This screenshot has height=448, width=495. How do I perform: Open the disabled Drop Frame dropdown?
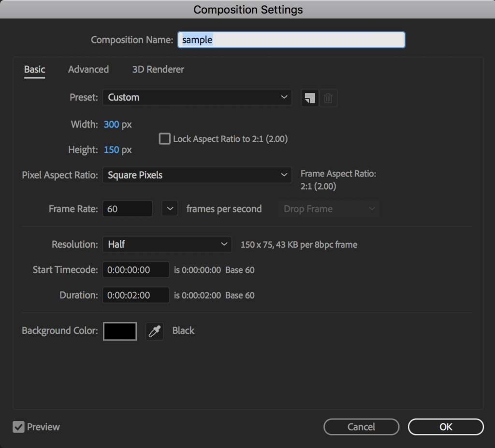point(329,209)
